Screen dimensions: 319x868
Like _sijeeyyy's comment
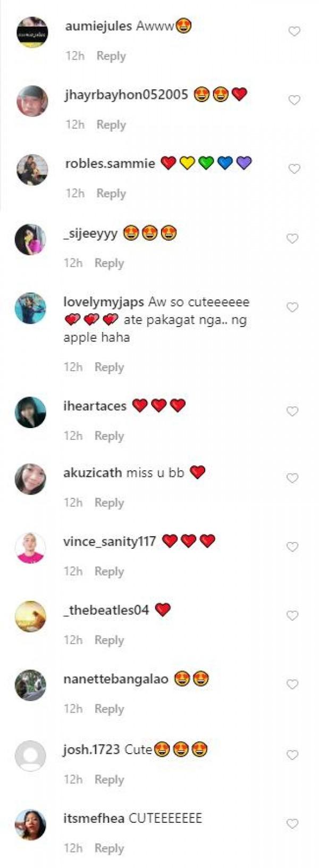[x=292, y=238]
